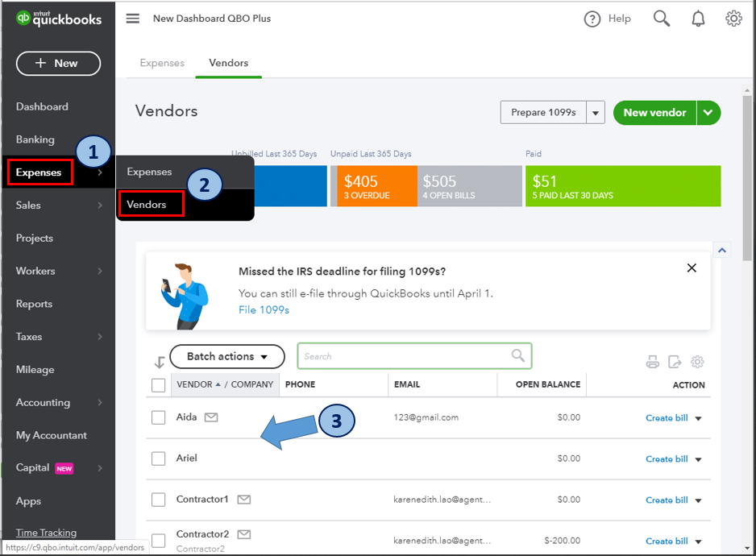Toggle the select-all vendors checkbox
This screenshot has width=756, height=556.
click(x=159, y=385)
